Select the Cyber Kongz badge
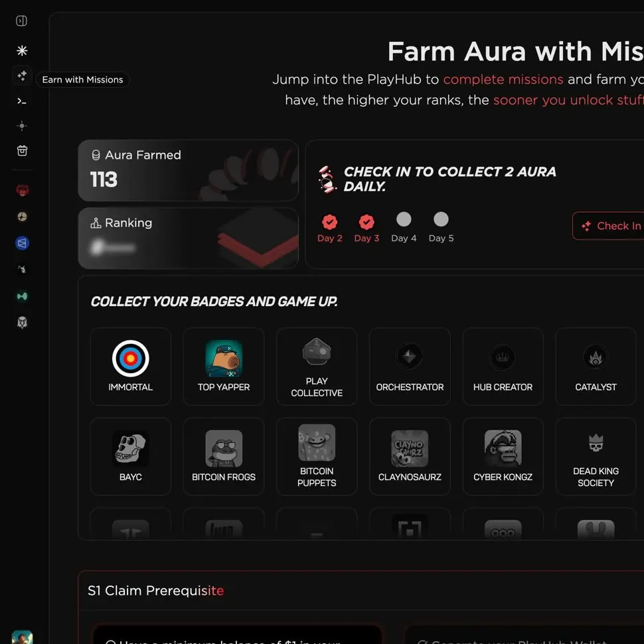The width and height of the screenshot is (644, 644). 503,456
